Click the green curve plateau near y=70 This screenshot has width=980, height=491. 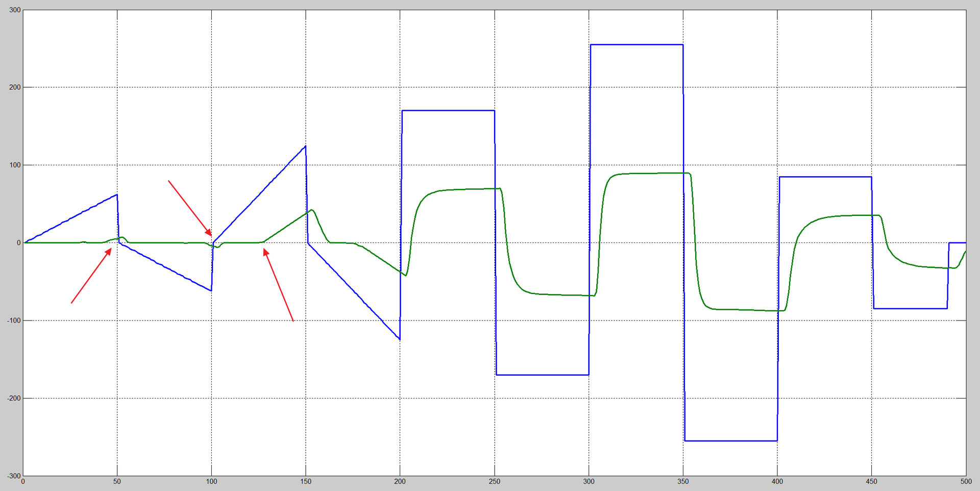tap(464, 188)
